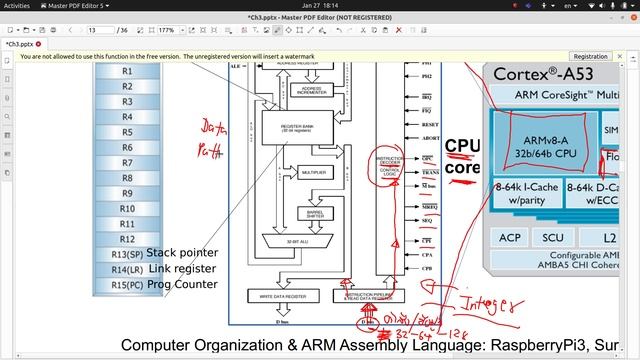Toggle fit page view icon
Image resolution: width=640 pixels, height=360 pixels.
tap(140, 30)
